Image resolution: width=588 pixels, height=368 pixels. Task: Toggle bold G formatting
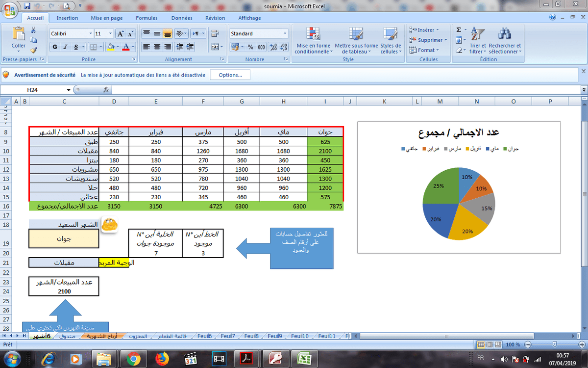(55, 47)
